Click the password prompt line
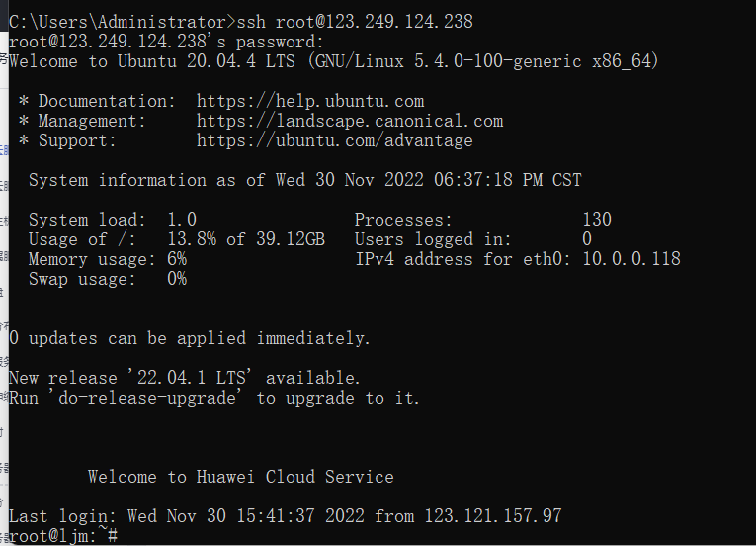 pos(166,42)
